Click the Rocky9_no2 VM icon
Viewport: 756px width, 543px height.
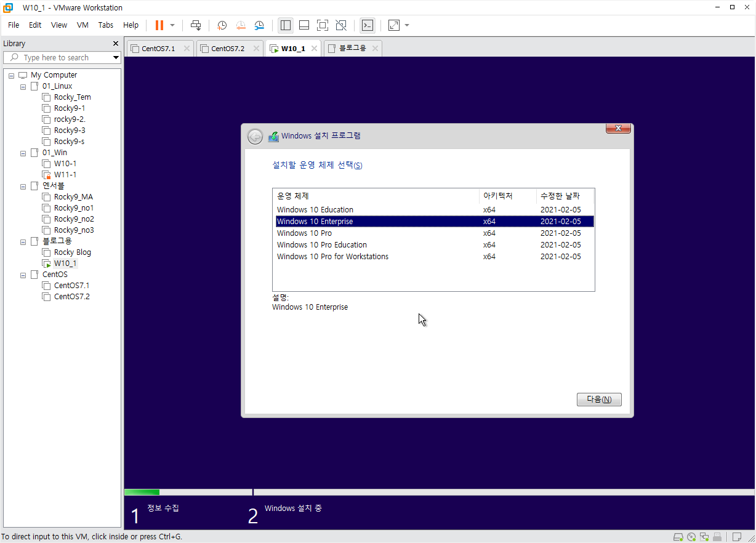[46, 219]
